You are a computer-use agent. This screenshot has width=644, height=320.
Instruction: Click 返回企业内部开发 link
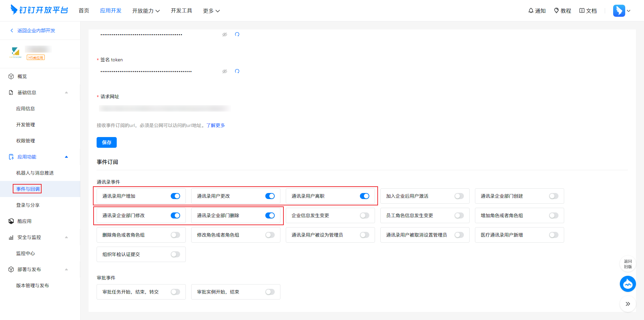36,30
